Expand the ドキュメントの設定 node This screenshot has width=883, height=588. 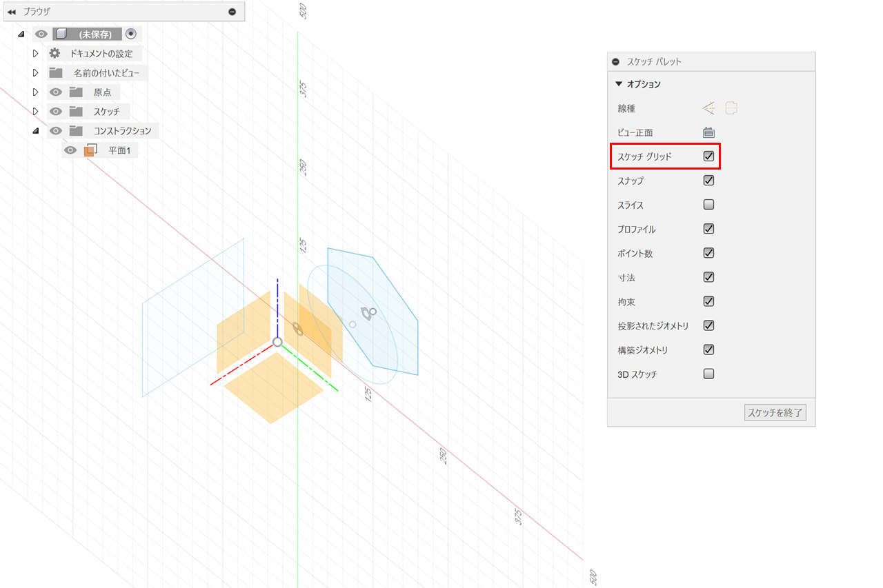(36, 53)
